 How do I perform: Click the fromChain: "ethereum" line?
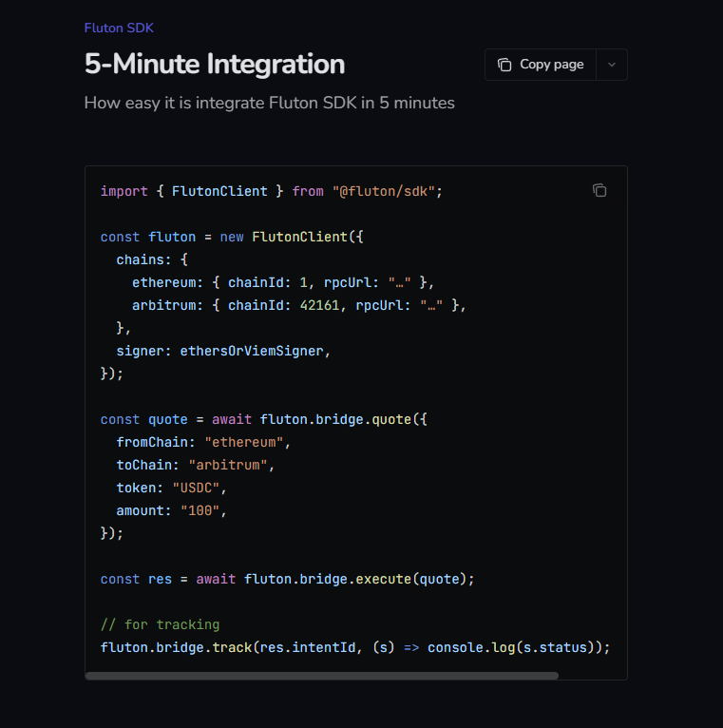[x=203, y=442]
